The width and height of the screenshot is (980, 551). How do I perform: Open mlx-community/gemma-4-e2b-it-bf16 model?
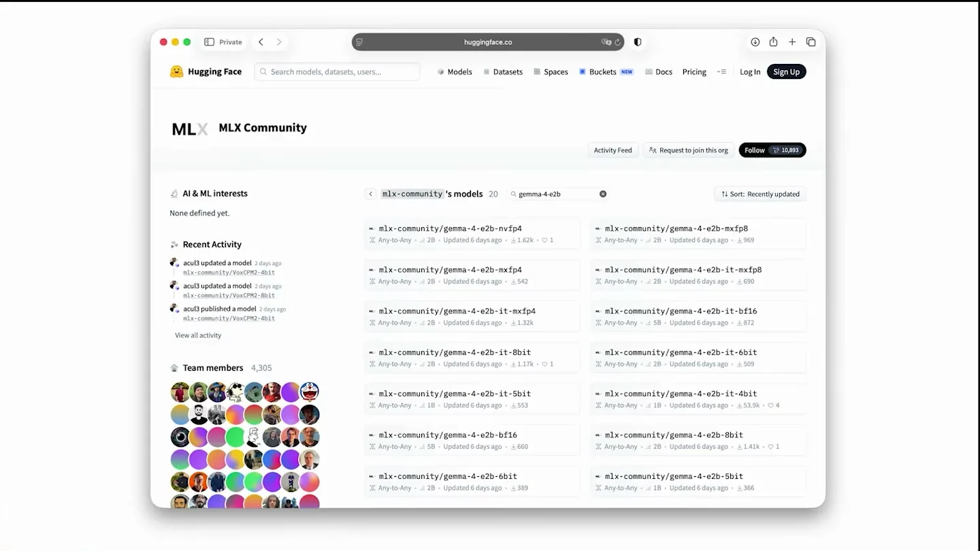click(699, 316)
